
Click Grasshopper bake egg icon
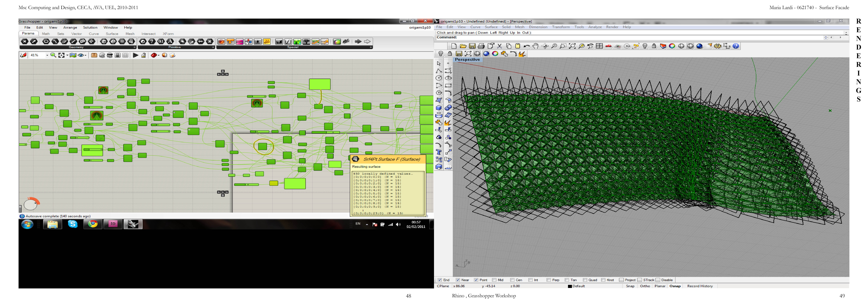click(x=172, y=55)
